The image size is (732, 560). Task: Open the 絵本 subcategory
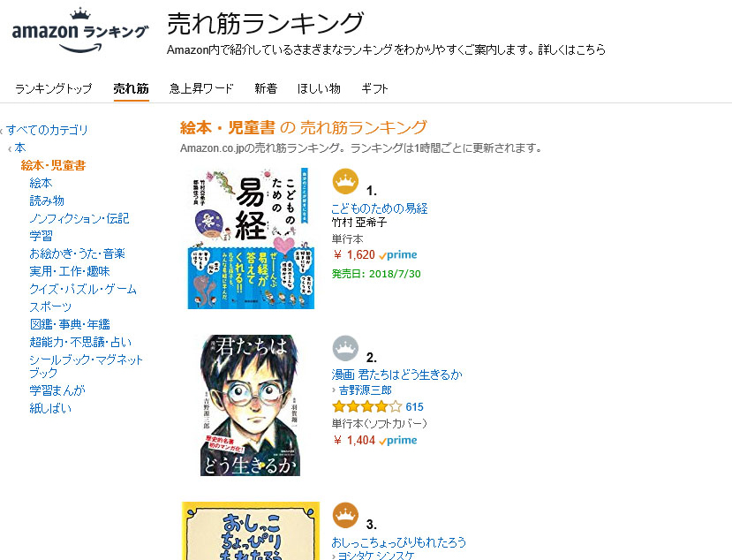tap(41, 183)
